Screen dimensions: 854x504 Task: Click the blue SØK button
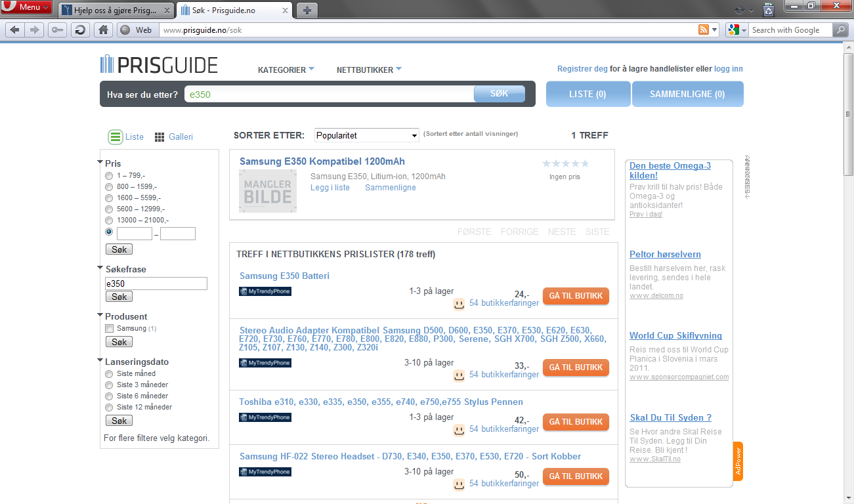click(x=500, y=94)
